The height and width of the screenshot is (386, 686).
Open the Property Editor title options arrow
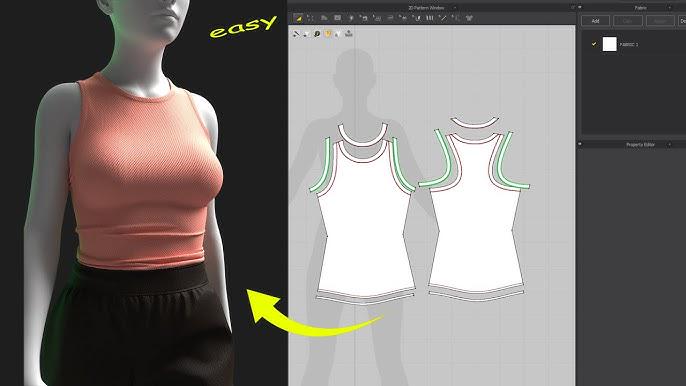(669, 144)
